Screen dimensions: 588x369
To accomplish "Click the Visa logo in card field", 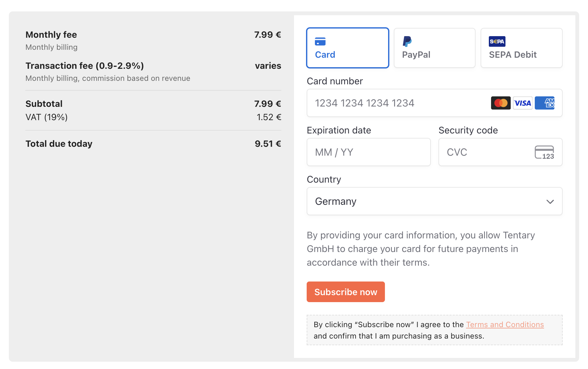I will [523, 103].
